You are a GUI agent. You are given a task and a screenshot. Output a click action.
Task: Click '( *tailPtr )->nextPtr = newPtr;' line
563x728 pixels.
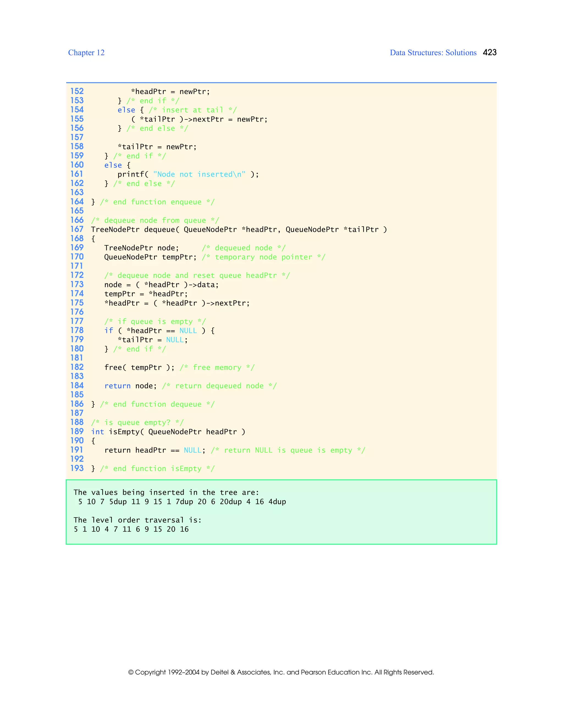pos(199,119)
